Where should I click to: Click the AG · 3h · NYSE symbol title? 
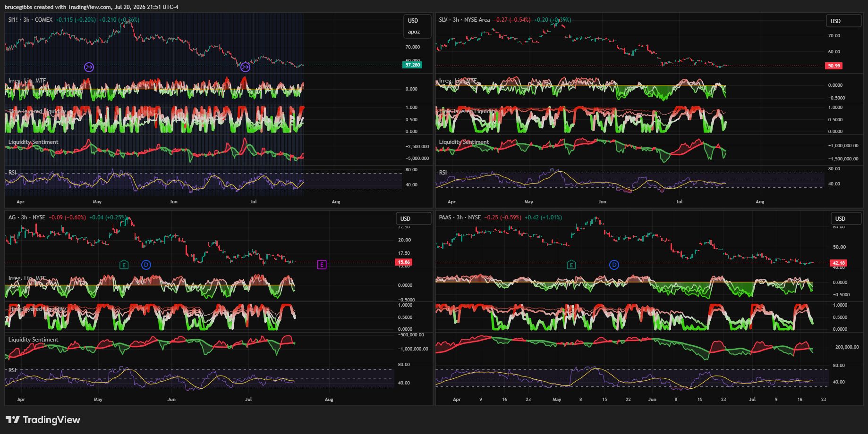pyautogui.click(x=27, y=217)
